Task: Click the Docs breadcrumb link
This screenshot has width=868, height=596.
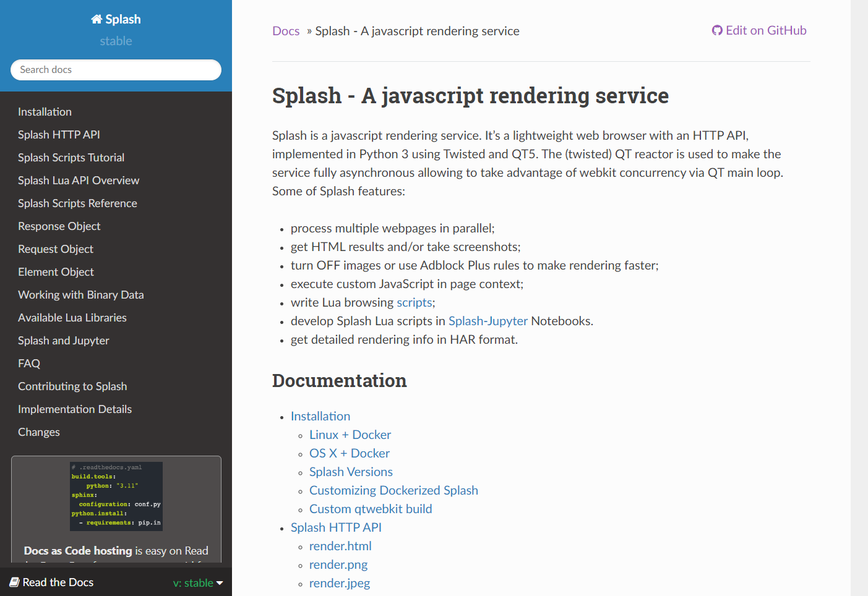Action: pos(286,31)
